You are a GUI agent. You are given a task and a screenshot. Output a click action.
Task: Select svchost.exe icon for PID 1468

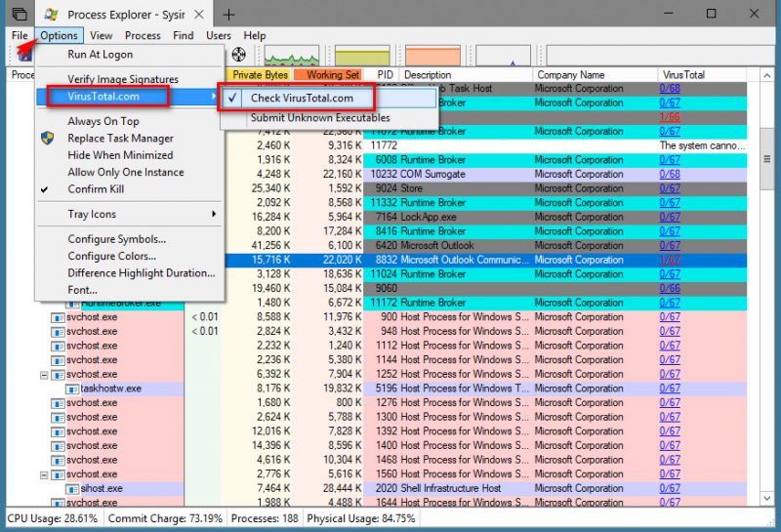point(59,461)
